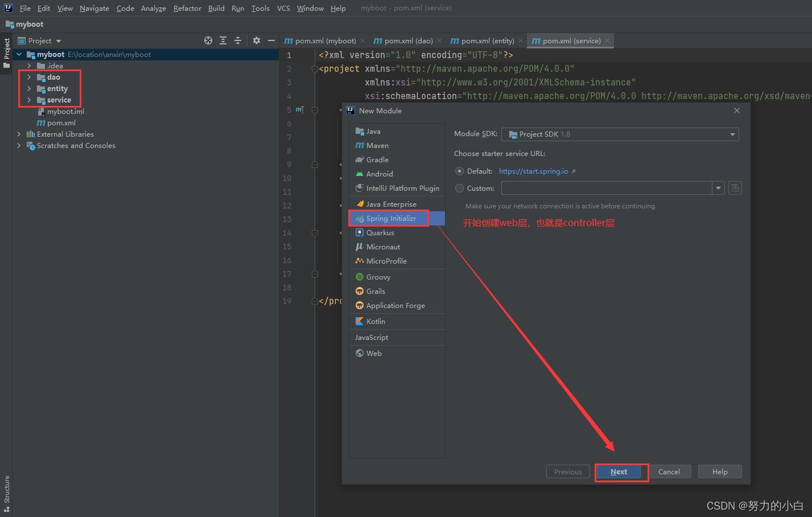812x517 pixels.
Task: Open the https://start.spring.io link
Action: [534, 171]
